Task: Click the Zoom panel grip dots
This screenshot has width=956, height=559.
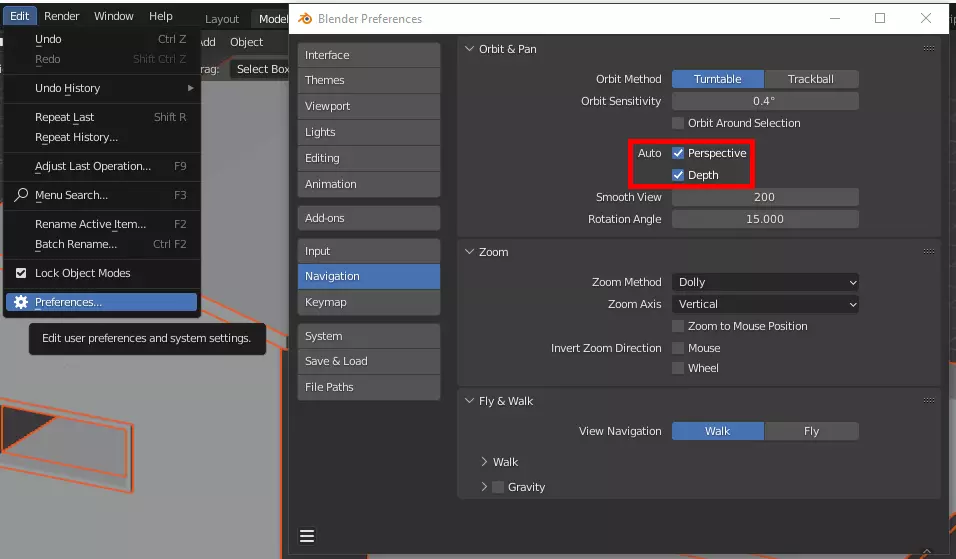Action: [929, 252]
